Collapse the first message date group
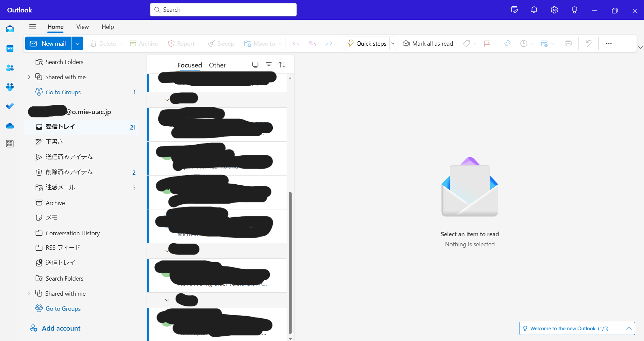 [167, 100]
